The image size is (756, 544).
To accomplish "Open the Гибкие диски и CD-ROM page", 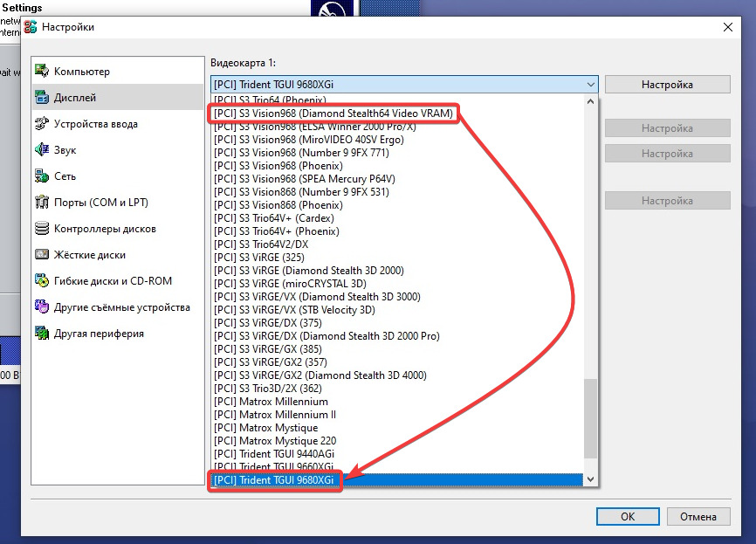I will [118, 280].
